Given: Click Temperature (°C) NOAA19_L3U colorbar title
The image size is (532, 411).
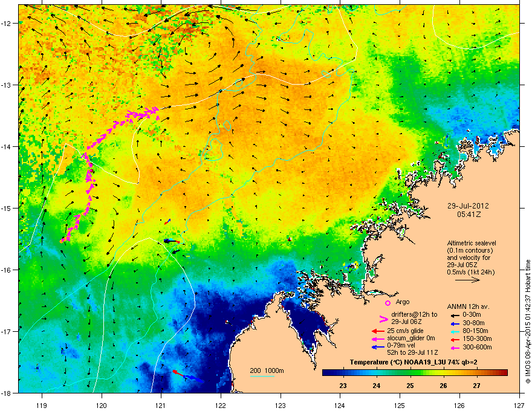Looking at the screenshot, I should (x=414, y=362).
